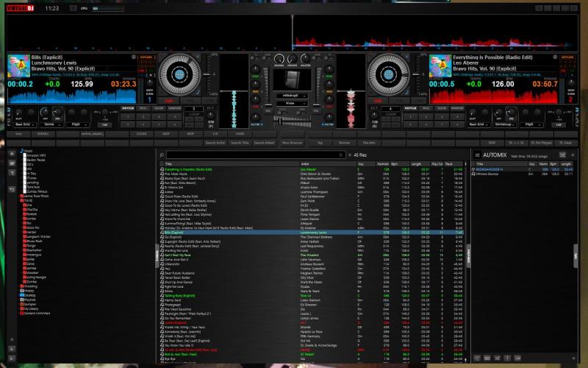The height and width of the screenshot is (368, 588).
Task: Click the CLEAR custom button
Action: pyautogui.click(x=141, y=134)
